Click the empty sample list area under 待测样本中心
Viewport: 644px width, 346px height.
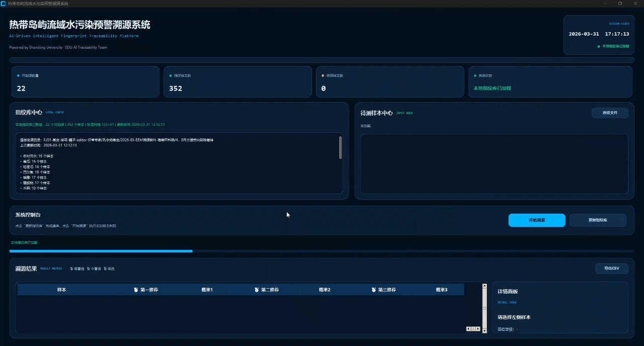point(494,163)
